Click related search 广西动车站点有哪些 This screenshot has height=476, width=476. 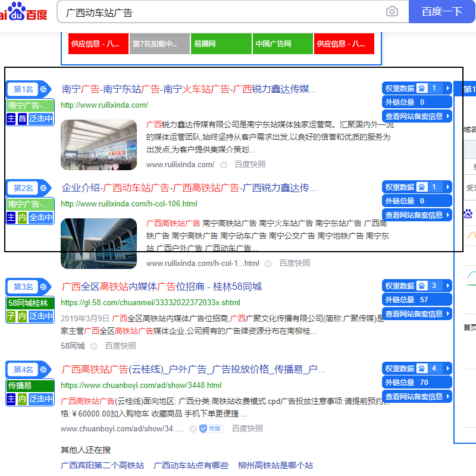pyautogui.click(x=191, y=465)
